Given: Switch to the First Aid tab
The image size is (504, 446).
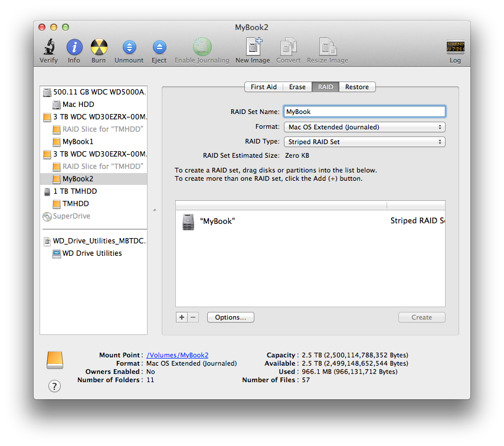Looking at the screenshot, I should pos(264,87).
